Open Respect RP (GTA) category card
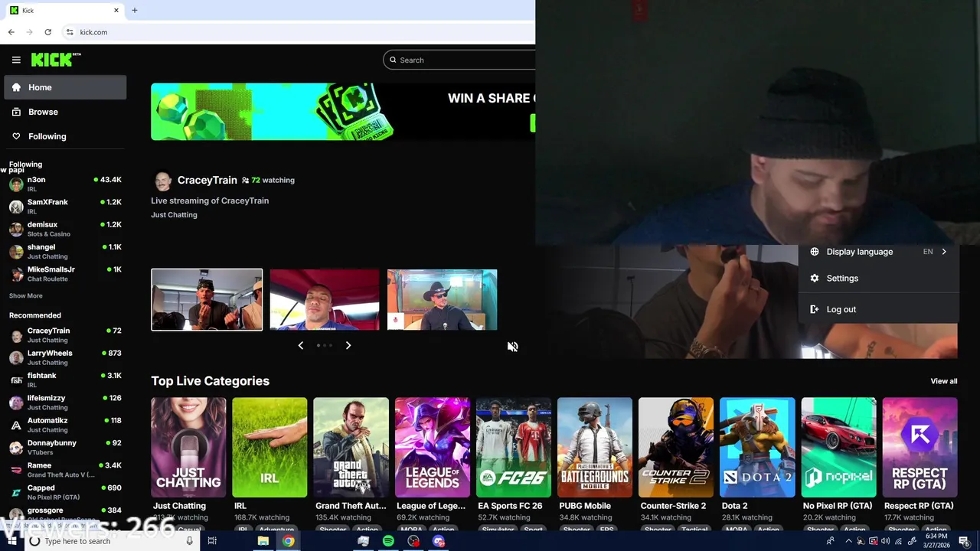The image size is (980, 551). [x=920, y=448]
